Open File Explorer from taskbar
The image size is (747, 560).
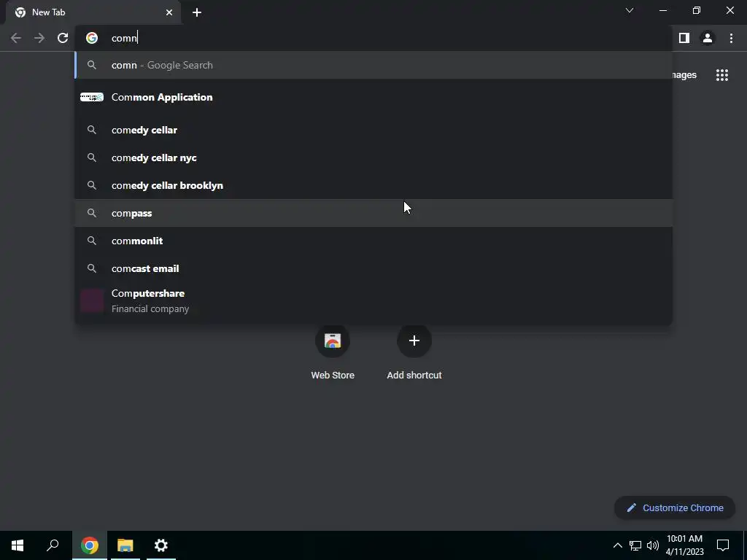pyautogui.click(x=125, y=545)
